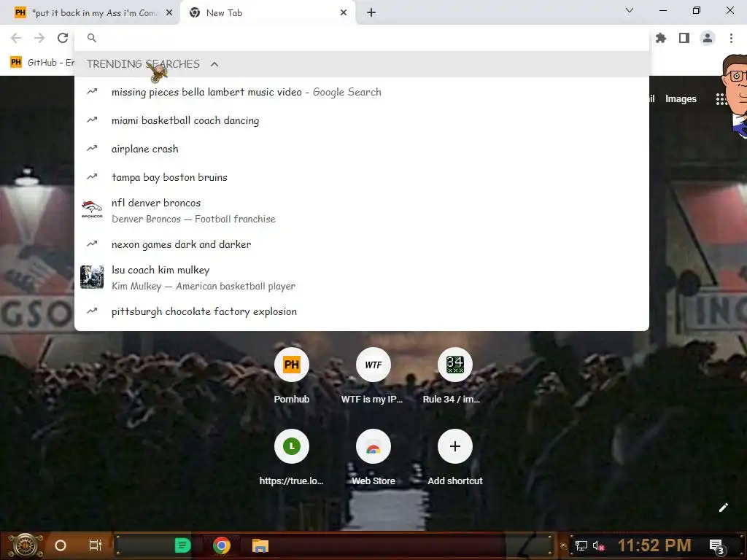Unmute the volume tray icon
Image resolution: width=747 pixels, height=560 pixels.
click(x=599, y=546)
